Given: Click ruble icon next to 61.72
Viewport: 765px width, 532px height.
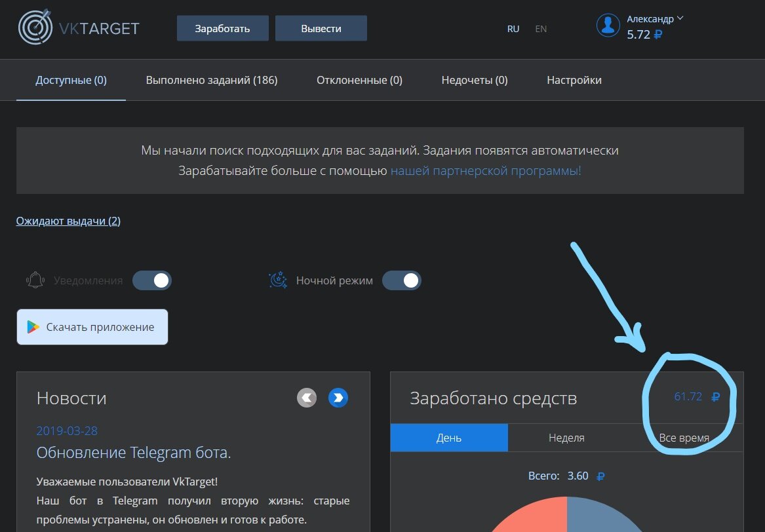Looking at the screenshot, I should (x=715, y=397).
